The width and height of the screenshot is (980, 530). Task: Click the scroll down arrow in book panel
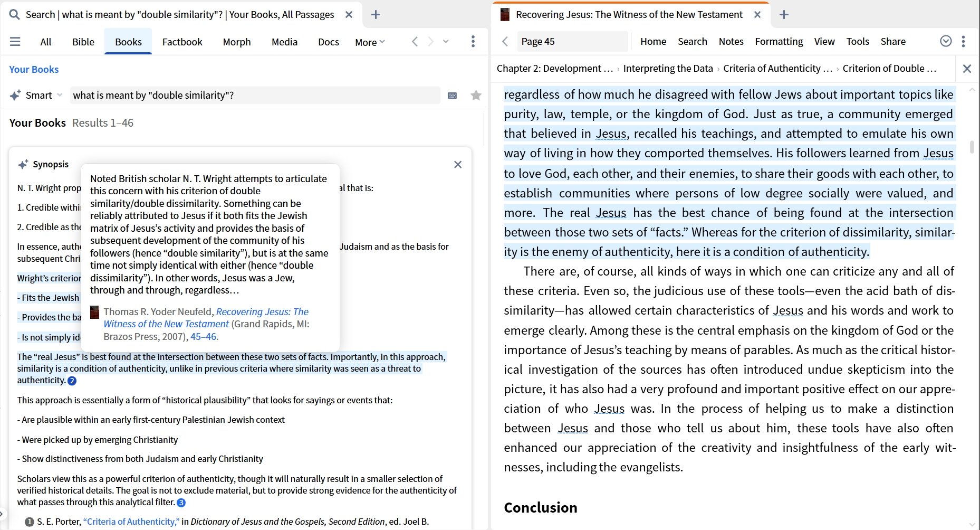pyautogui.click(x=972, y=524)
